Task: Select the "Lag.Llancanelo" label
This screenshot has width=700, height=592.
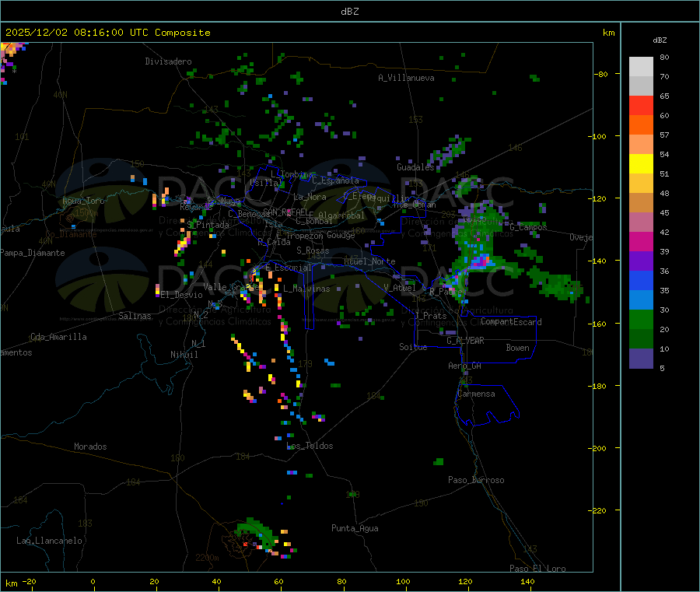Action: 49,541
